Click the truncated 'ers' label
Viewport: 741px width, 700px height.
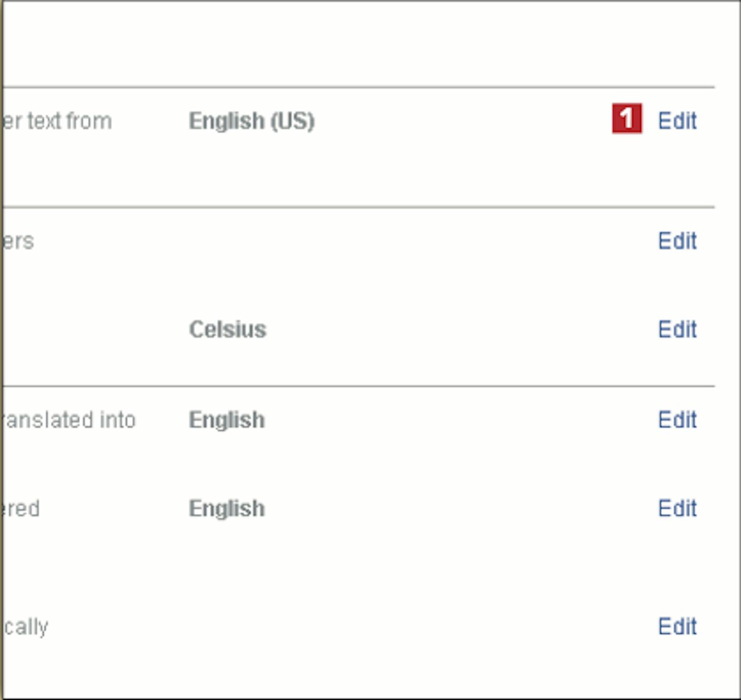click(19, 241)
